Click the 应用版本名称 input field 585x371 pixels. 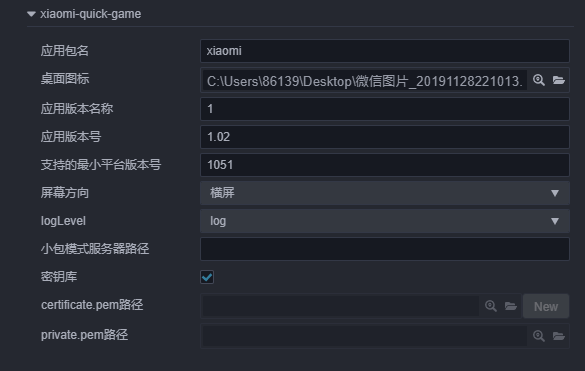[385, 109]
